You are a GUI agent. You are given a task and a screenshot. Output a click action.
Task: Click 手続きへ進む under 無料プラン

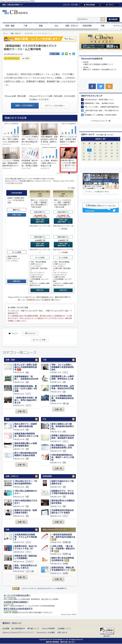[x=17, y=215]
